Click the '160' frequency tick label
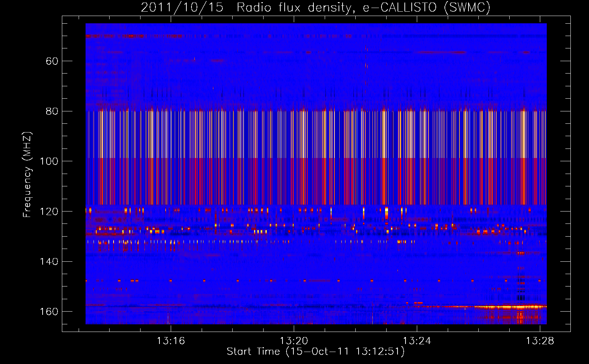Viewport: 589px width, 364px height. pos(49,312)
